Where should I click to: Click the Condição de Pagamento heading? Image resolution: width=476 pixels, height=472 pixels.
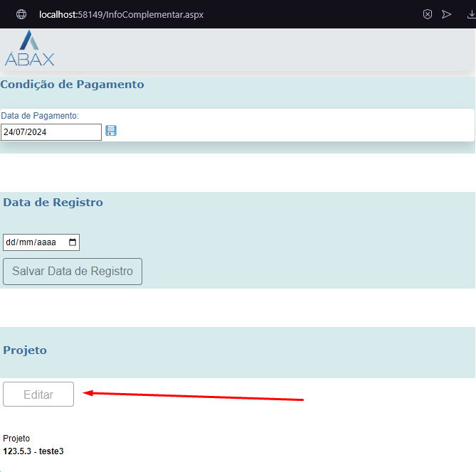point(72,85)
